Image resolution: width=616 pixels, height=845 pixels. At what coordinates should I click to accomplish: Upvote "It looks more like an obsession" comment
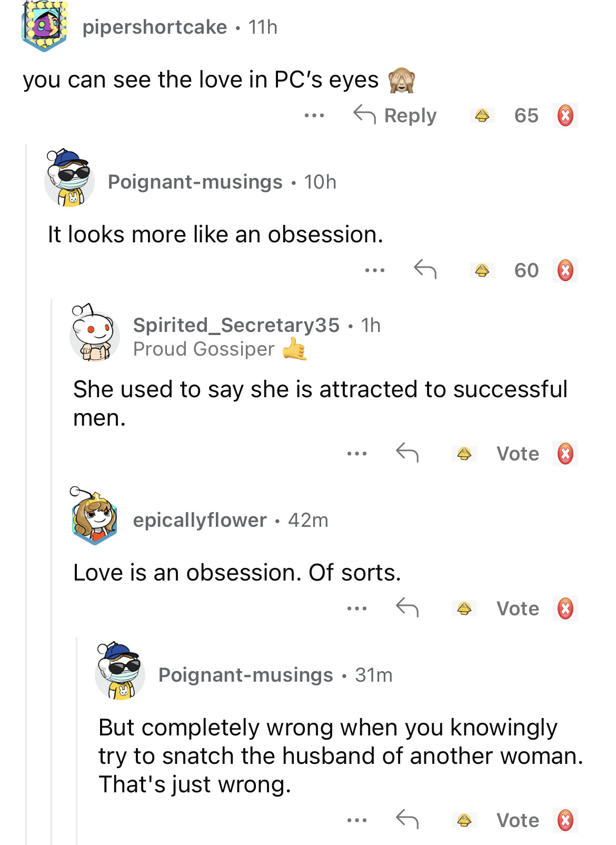pos(482,270)
